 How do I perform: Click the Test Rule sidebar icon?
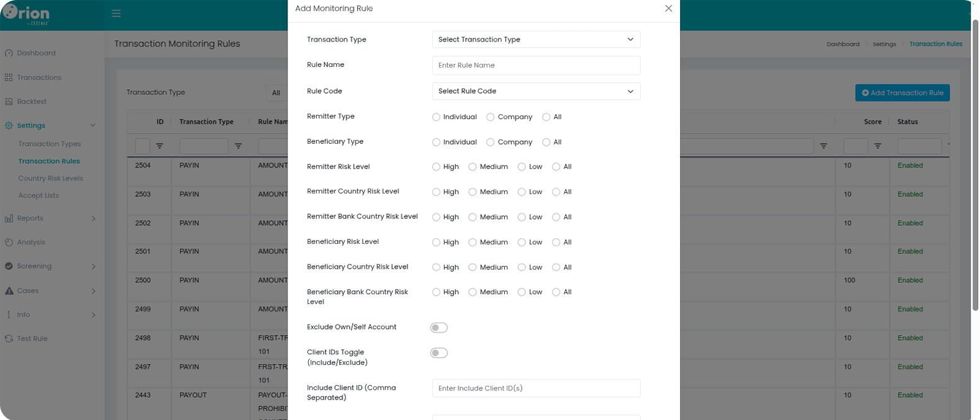[x=9, y=339]
